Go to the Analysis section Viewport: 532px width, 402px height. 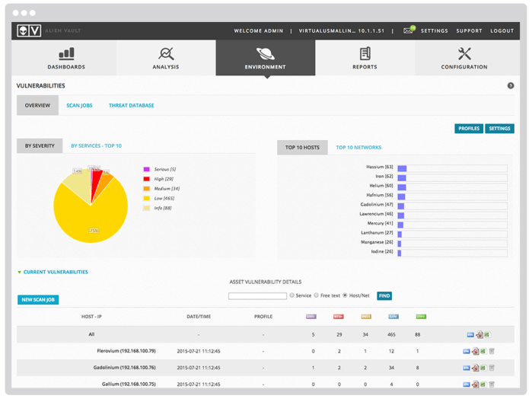coord(166,58)
